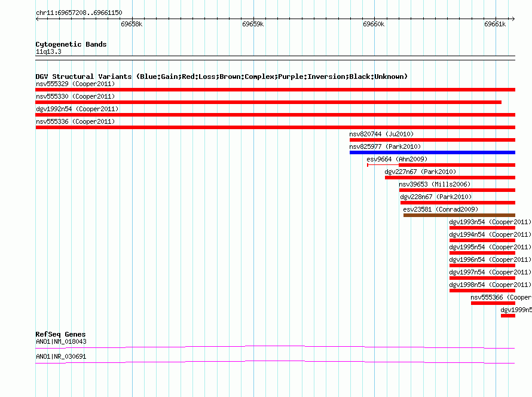Click the nsv555329 (Cooper2011) red variant bar

pyautogui.click(x=275, y=90)
